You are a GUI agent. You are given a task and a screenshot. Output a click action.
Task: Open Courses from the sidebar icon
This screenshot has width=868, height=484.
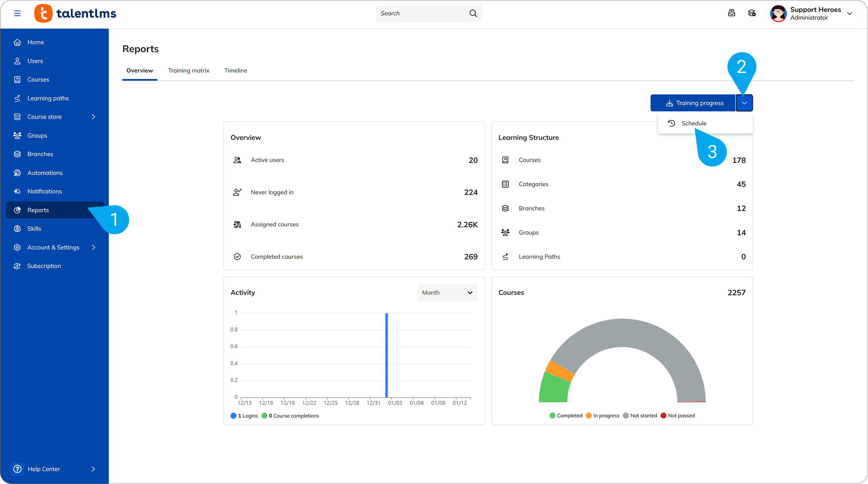pos(17,79)
